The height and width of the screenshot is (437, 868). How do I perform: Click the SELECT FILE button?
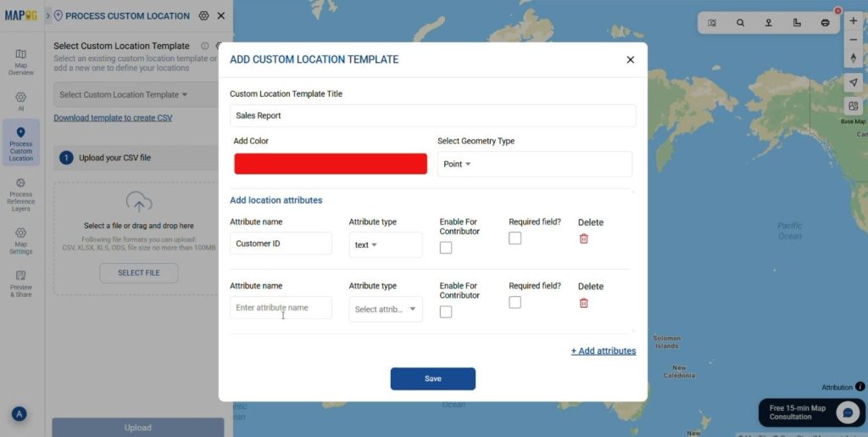(139, 273)
